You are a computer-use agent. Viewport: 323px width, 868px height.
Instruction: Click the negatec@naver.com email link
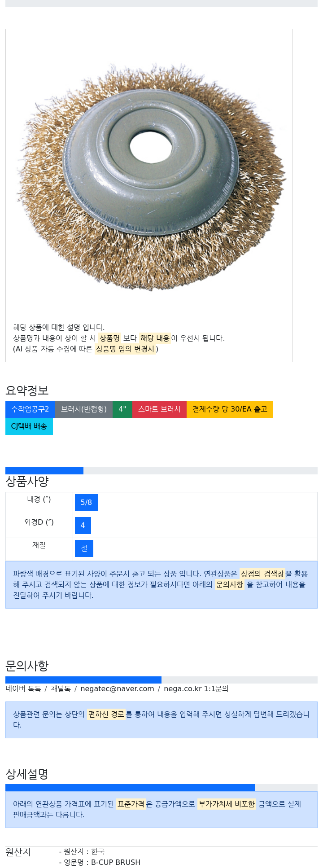pos(117,689)
